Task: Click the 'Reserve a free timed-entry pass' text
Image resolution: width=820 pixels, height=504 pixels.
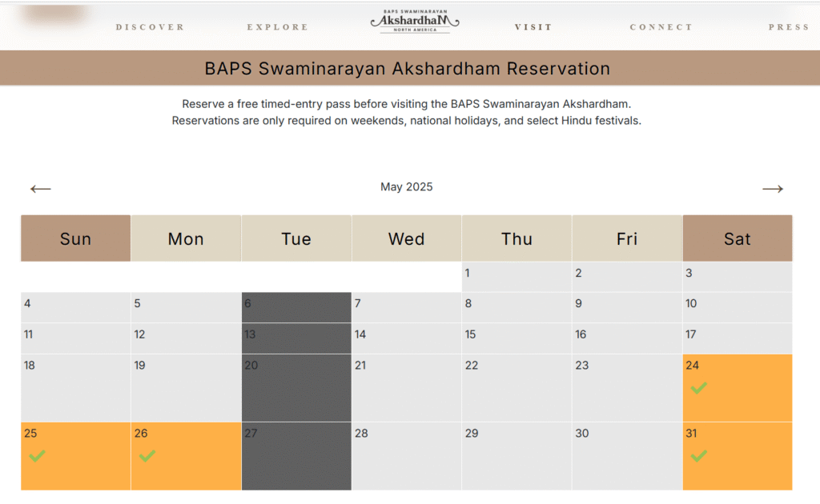Action: click(406, 104)
